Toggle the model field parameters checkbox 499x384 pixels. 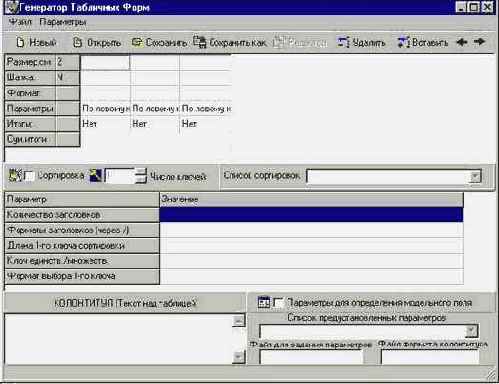pyautogui.click(x=278, y=303)
